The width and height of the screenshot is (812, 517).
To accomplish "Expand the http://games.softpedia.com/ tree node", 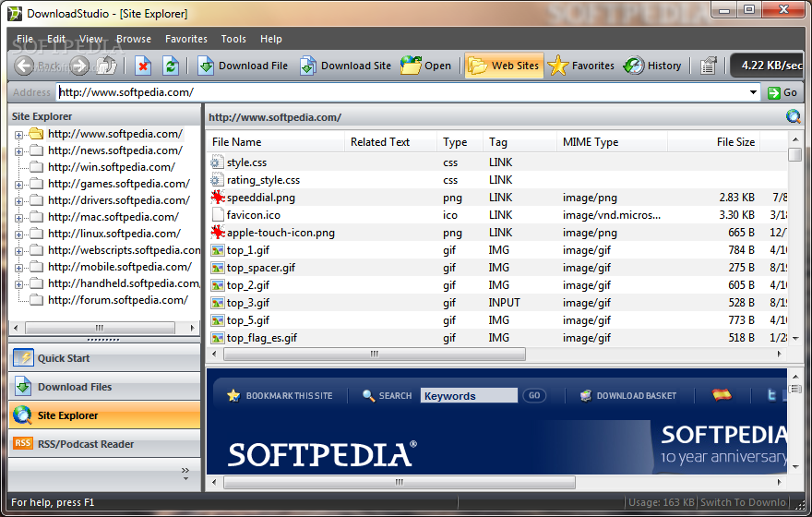I will click(x=18, y=185).
